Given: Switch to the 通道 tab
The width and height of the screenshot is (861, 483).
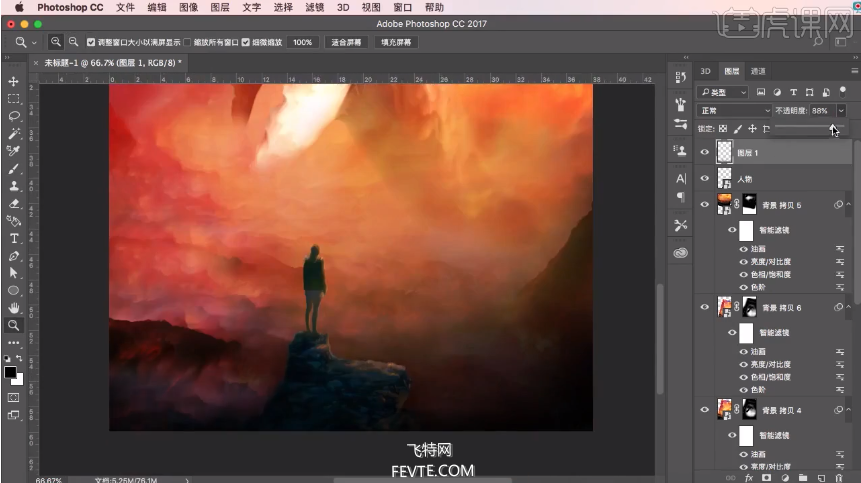Looking at the screenshot, I should [x=758, y=71].
